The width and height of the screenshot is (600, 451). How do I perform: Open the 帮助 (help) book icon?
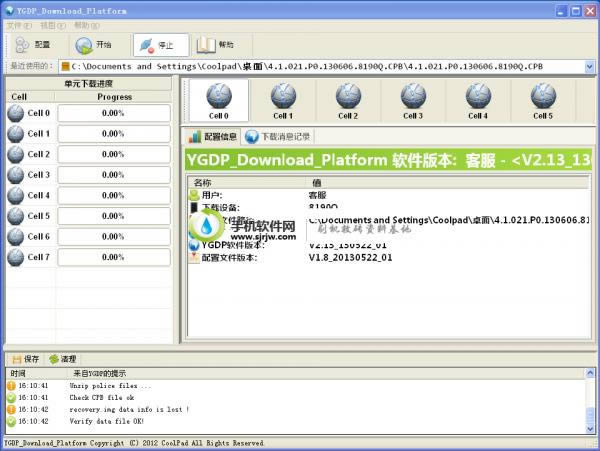coord(216,45)
